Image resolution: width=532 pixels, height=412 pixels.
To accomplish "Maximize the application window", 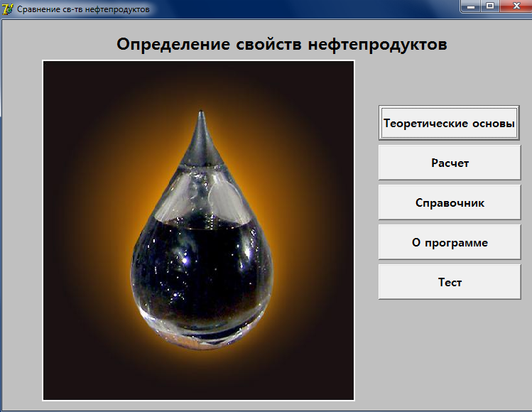I will (489, 6).
